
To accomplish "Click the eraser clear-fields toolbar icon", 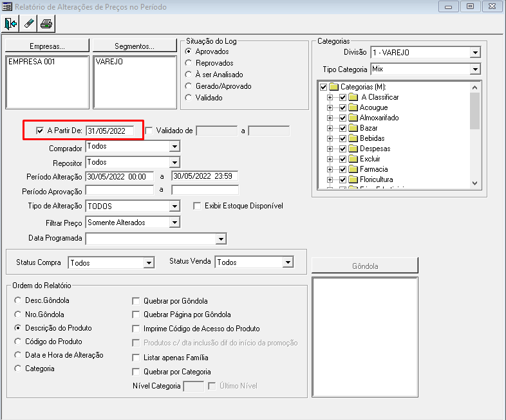I will coord(28,24).
